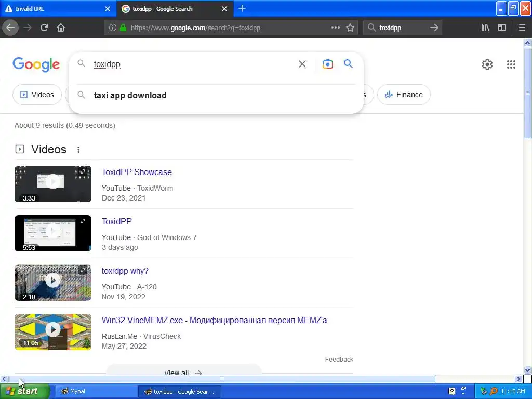532x399 pixels.
Task: Open the Windows Start menu
Action: pyautogui.click(x=25, y=392)
